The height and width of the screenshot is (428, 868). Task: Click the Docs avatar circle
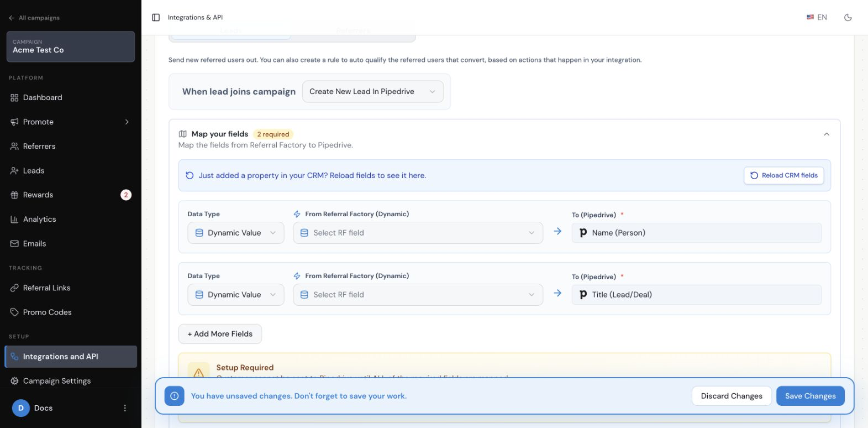21,408
